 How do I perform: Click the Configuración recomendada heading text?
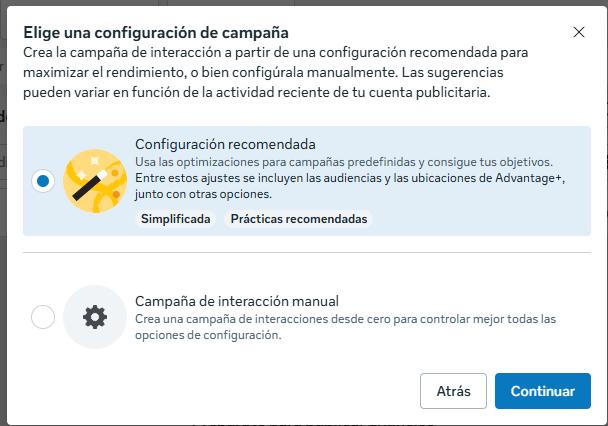[x=225, y=144]
